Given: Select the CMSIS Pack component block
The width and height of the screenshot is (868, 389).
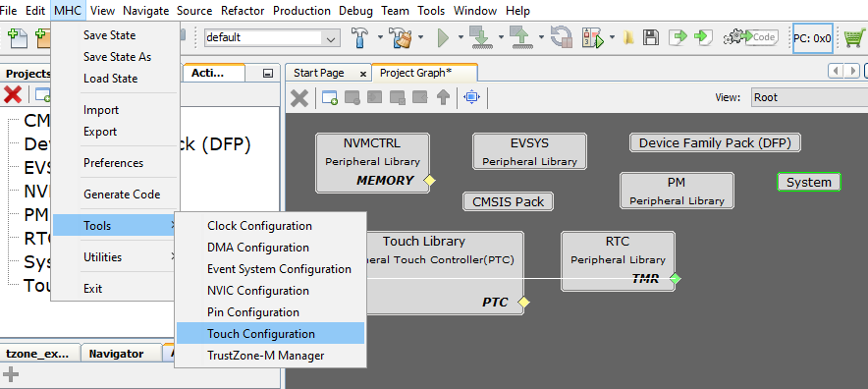Looking at the screenshot, I should coord(508,201).
